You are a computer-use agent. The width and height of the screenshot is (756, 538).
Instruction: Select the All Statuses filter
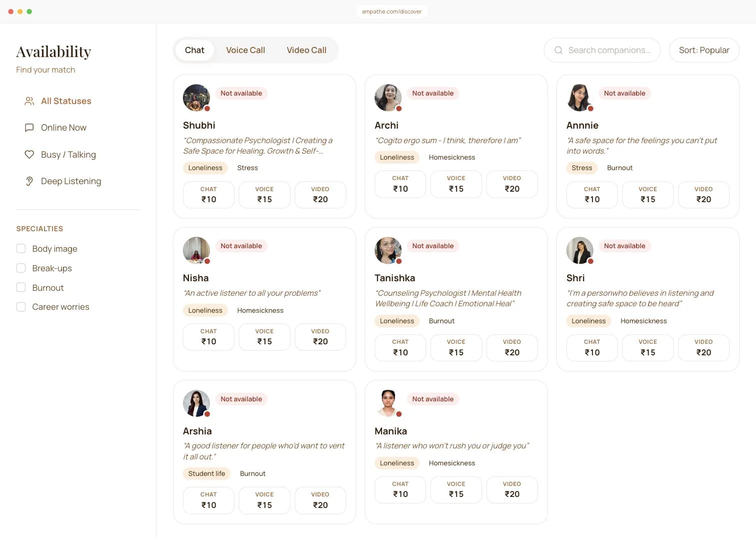click(78, 101)
